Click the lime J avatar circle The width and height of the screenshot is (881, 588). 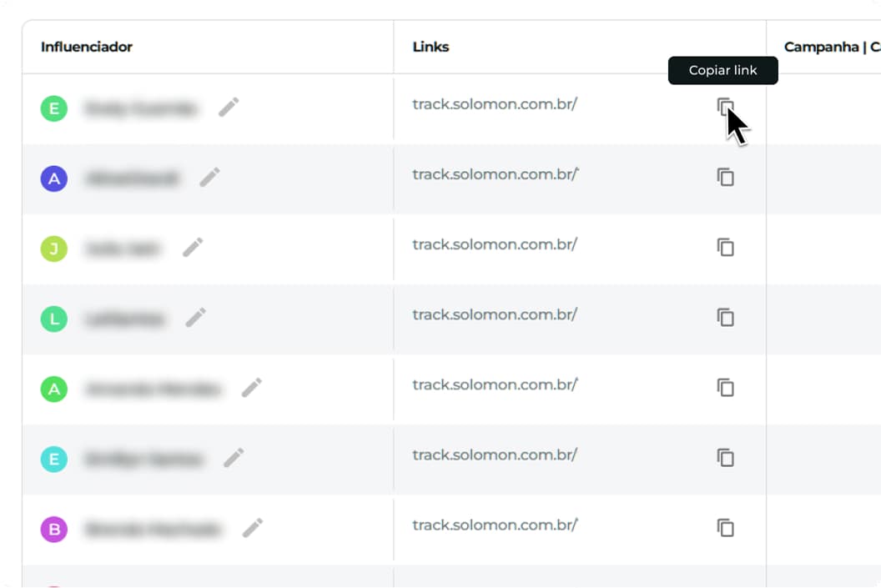53,249
